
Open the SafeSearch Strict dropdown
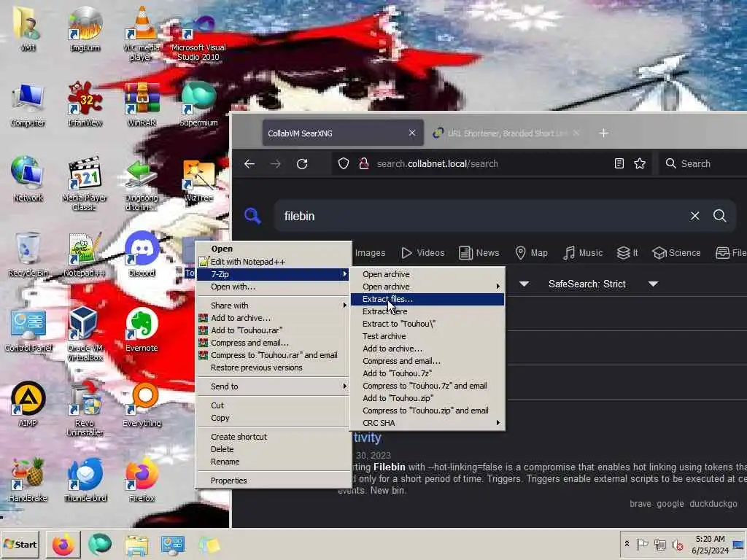click(603, 284)
